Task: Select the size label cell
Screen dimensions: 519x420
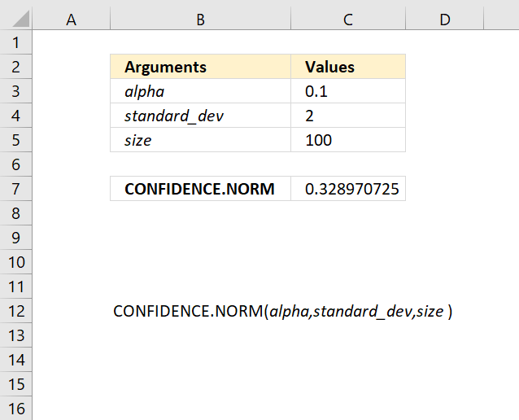Action: click(200, 140)
